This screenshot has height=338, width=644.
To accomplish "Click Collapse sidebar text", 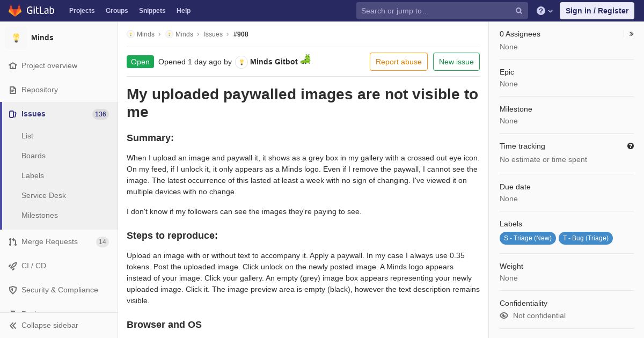I will coord(50,326).
